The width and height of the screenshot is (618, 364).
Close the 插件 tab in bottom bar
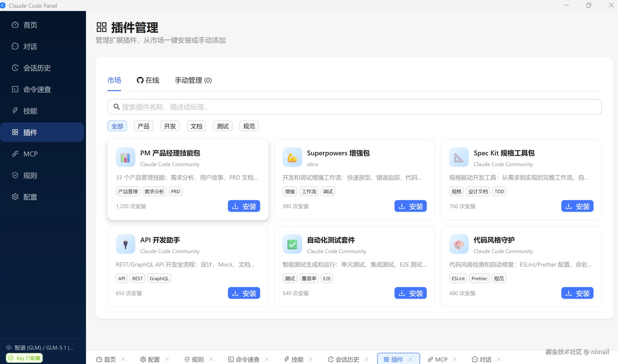pyautogui.click(x=410, y=359)
